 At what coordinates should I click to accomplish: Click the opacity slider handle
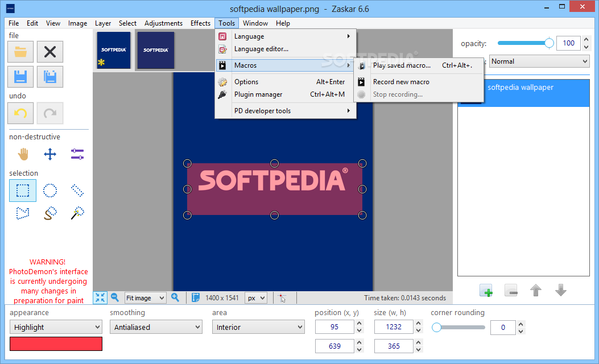click(548, 43)
